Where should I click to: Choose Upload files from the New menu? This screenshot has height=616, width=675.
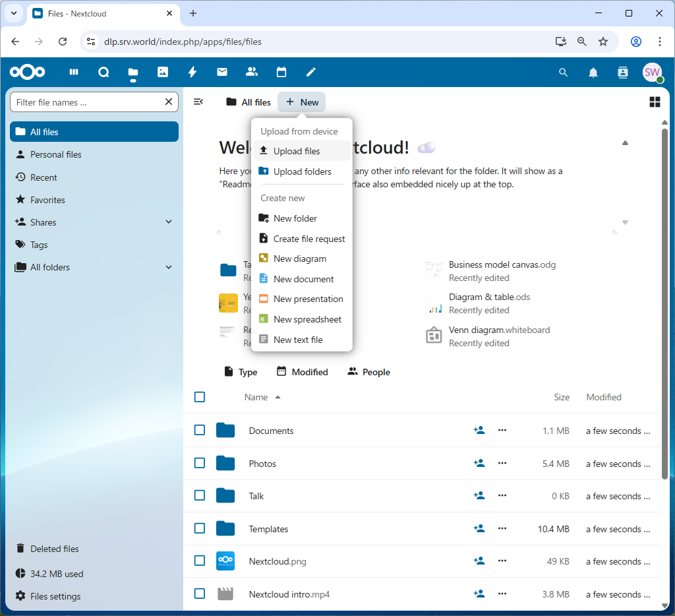point(302,151)
